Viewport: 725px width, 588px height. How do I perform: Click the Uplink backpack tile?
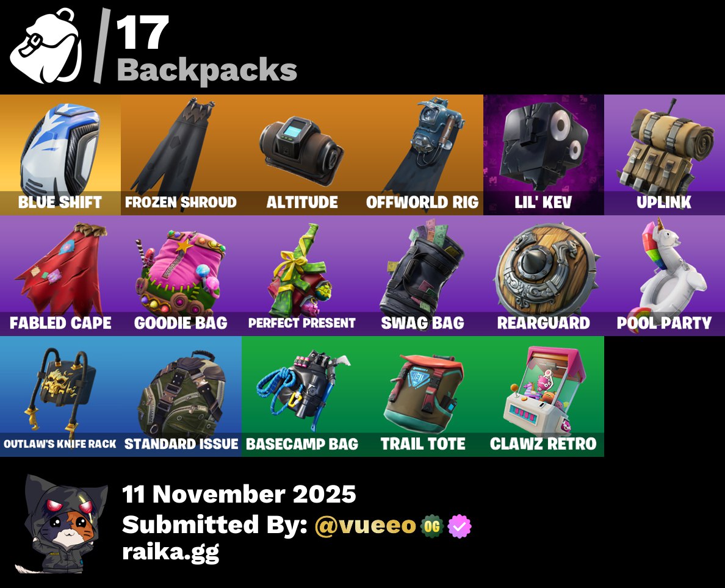(x=665, y=155)
